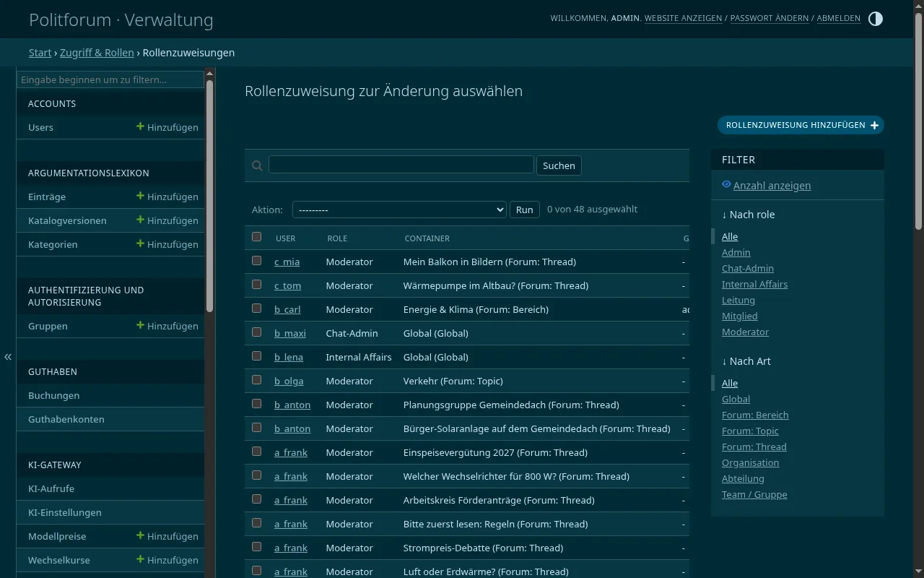Open KI-Einstellungen in the sidebar
The height and width of the screenshot is (578, 924).
[x=65, y=512]
